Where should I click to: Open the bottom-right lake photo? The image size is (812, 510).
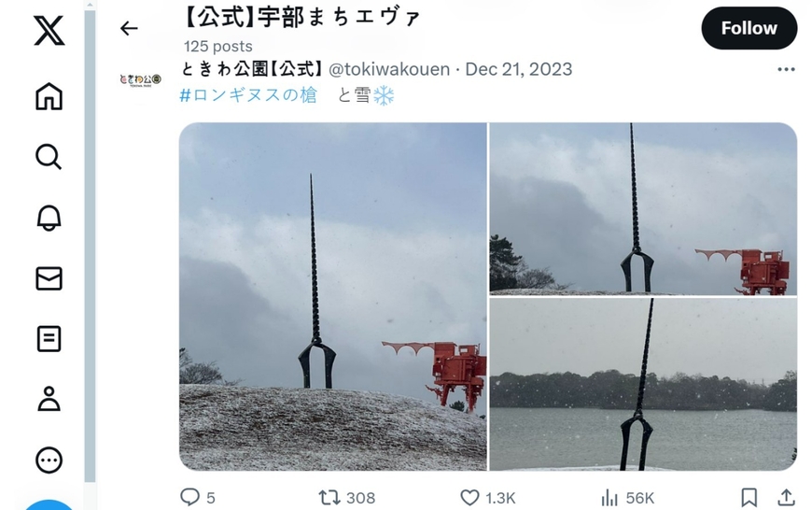pos(643,385)
